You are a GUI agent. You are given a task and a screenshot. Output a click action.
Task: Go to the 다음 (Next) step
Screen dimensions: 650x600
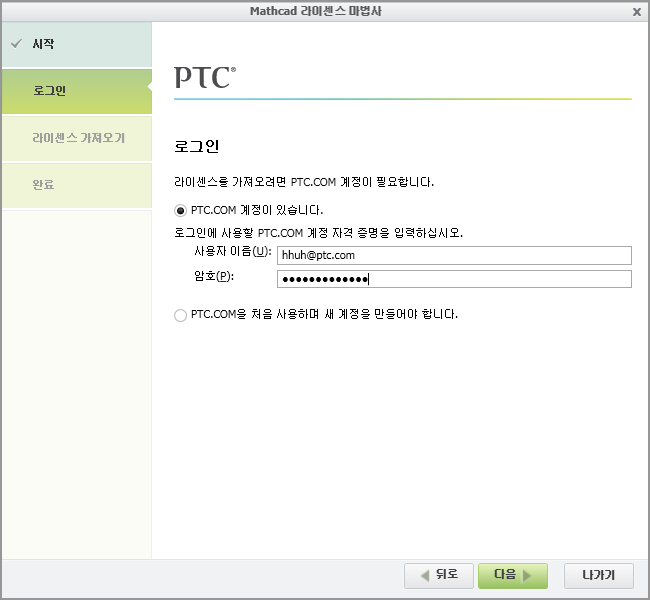pyautogui.click(x=512, y=576)
